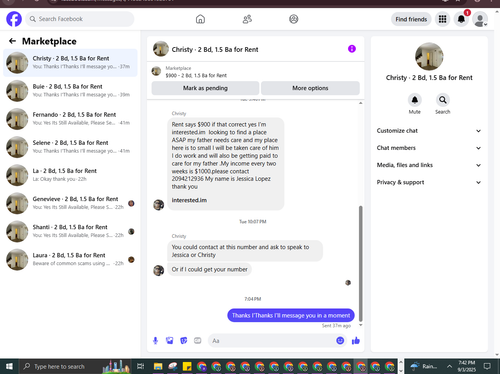Open the Windows Start menu
This screenshot has height=374, width=500.
tap(9, 367)
